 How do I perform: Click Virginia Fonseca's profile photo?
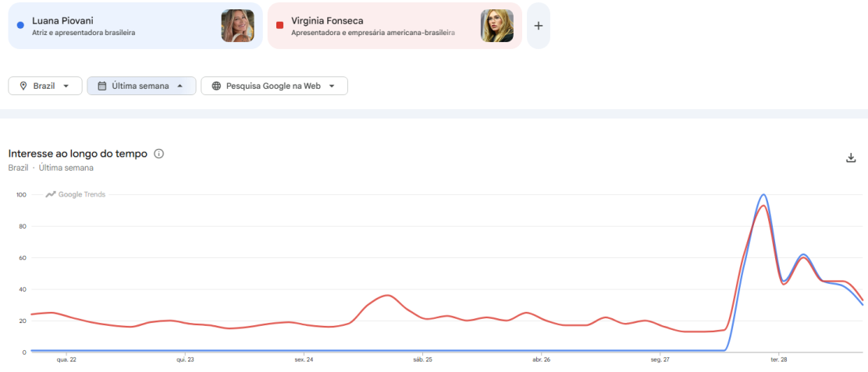497,26
